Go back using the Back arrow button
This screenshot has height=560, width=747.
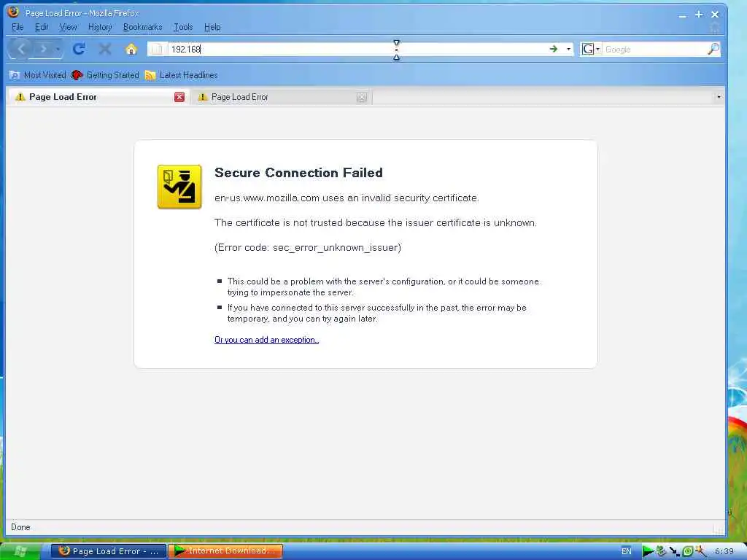pyautogui.click(x=21, y=49)
